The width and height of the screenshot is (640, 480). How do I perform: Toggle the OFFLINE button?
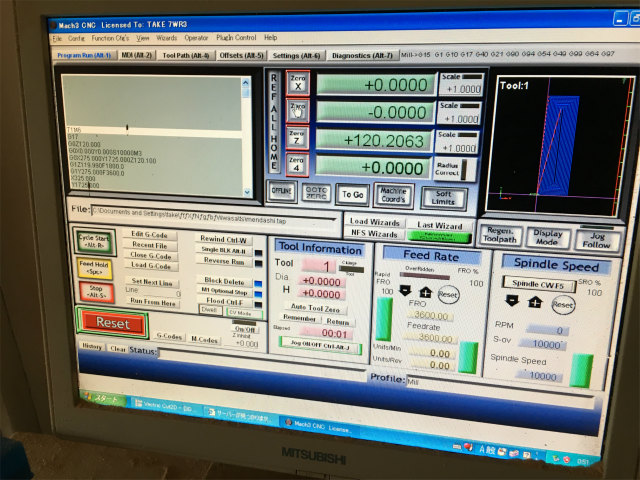tap(282, 191)
